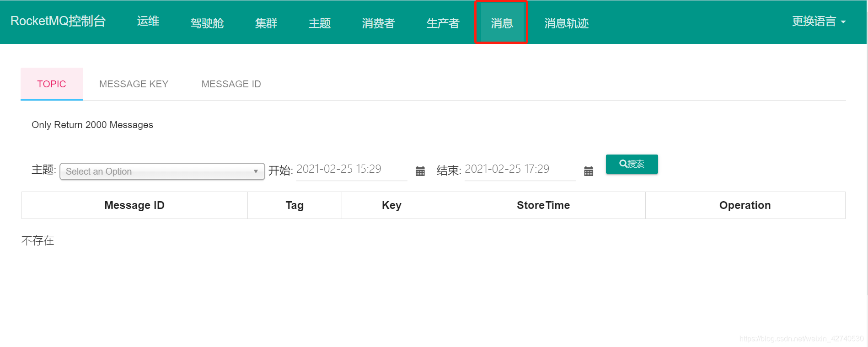Viewport: 868px width, 347px height.
Task: Click the 搜索 search button
Action: click(632, 164)
